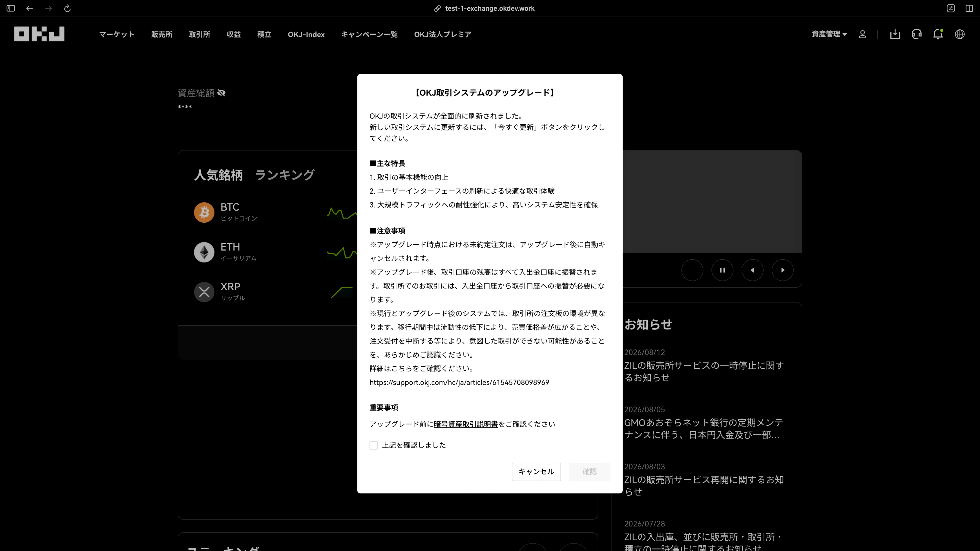
Task: Reload the page with the refresh icon
Action: point(67,8)
